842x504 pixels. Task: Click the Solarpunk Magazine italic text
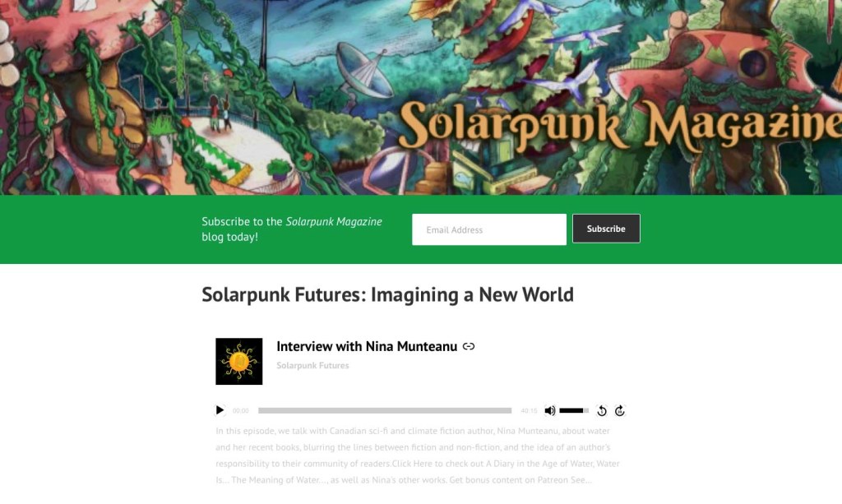point(334,222)
